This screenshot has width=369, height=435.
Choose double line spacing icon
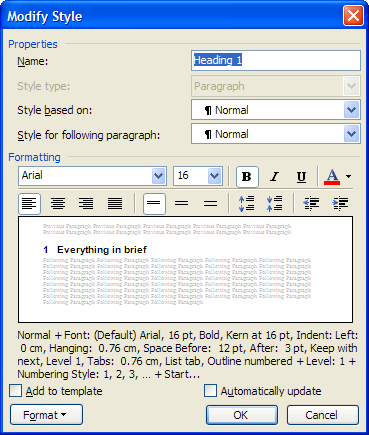(x=210, y=203)
